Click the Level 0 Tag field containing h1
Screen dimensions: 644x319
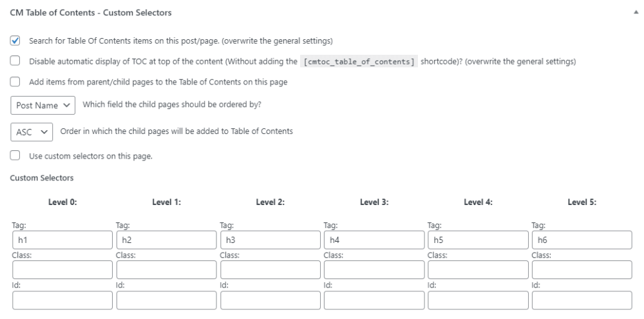62,240
